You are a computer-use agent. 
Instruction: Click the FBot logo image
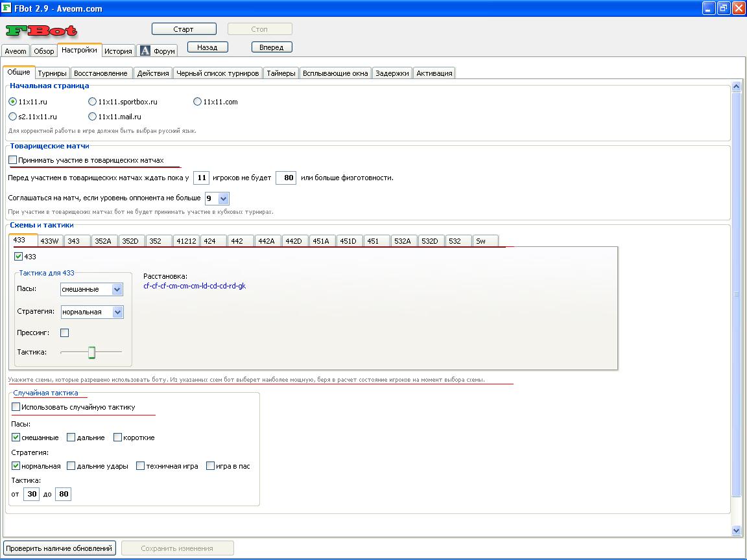(x=41, y=30)
